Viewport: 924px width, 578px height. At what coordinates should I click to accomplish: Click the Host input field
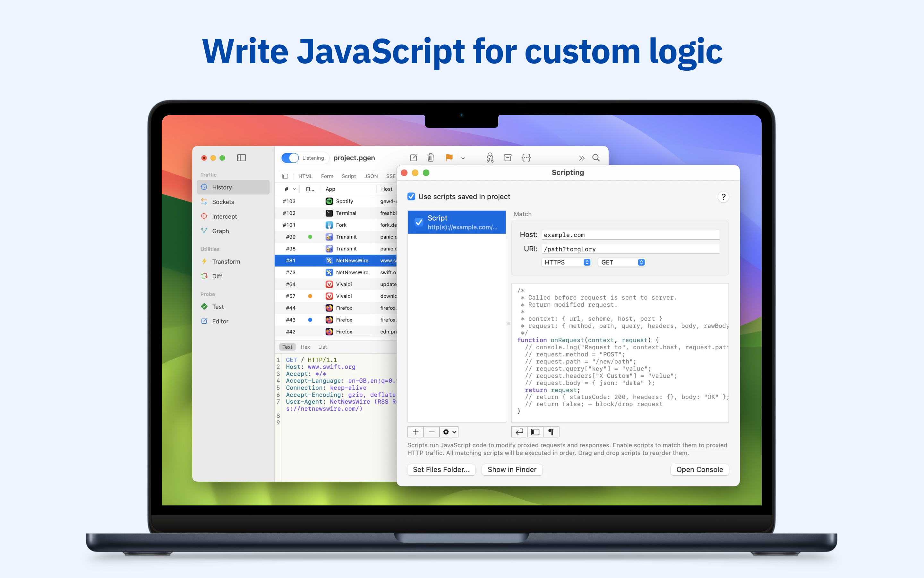coord(630,235)
